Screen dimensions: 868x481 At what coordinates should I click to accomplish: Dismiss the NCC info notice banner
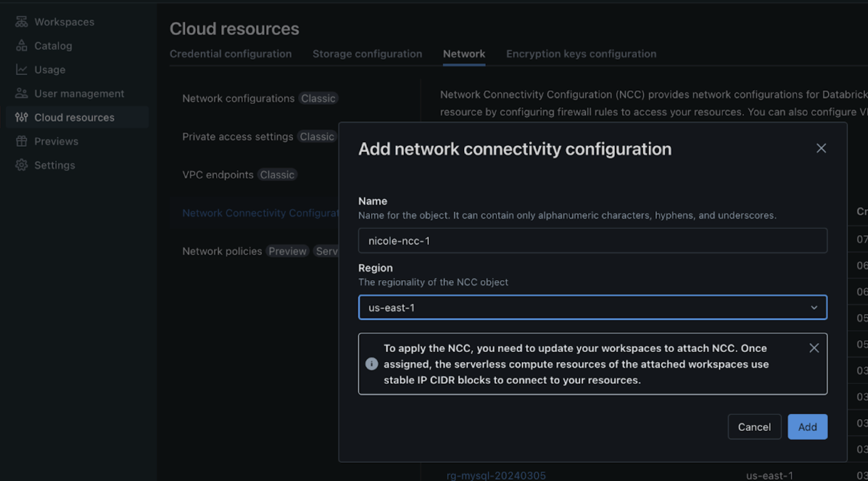(x=814, y=348)
